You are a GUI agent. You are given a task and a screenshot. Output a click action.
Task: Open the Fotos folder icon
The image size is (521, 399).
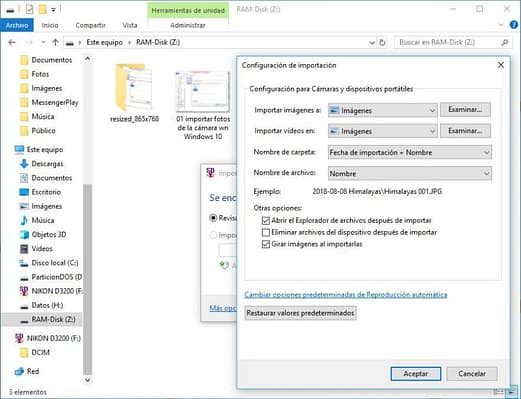pyautogui.click(x=24, y=74)
